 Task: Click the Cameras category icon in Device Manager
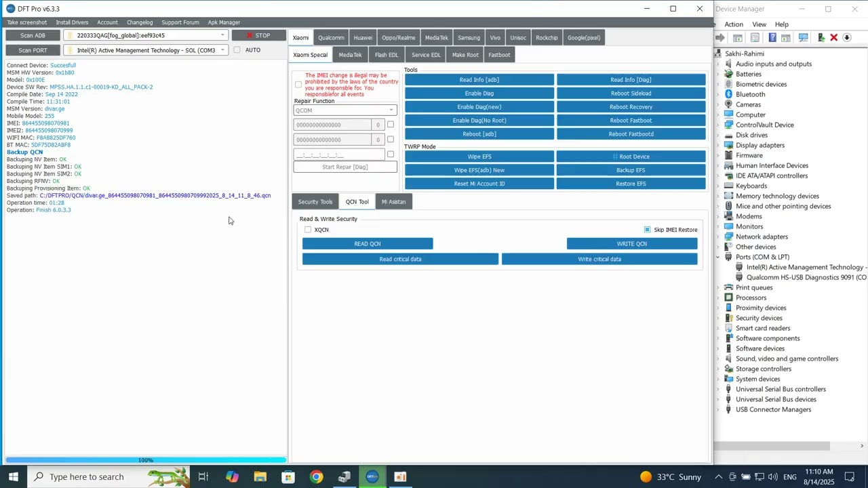click(x=728, y=104)
